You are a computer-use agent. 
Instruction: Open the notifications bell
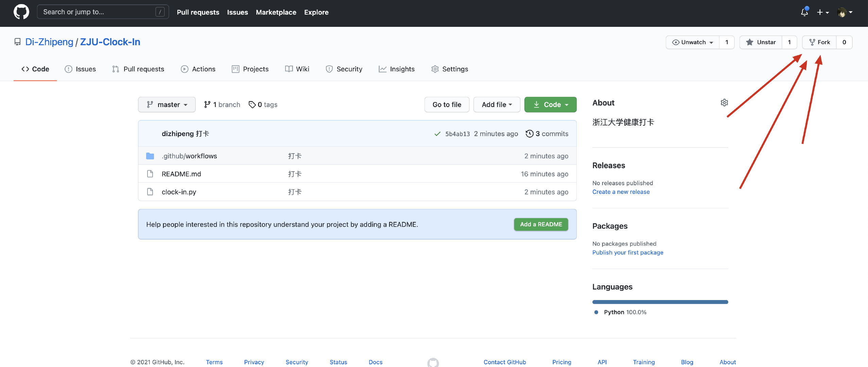pos(804,12)
